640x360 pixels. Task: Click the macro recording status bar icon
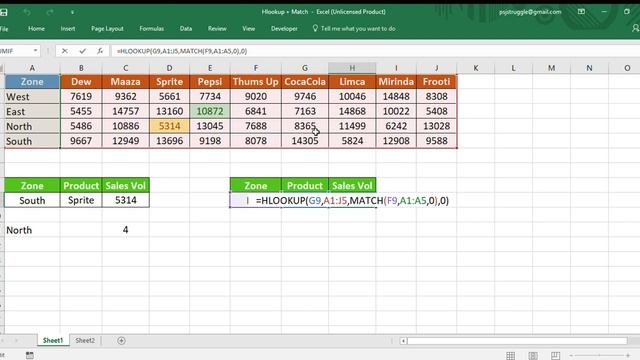(x=30, y=356)
